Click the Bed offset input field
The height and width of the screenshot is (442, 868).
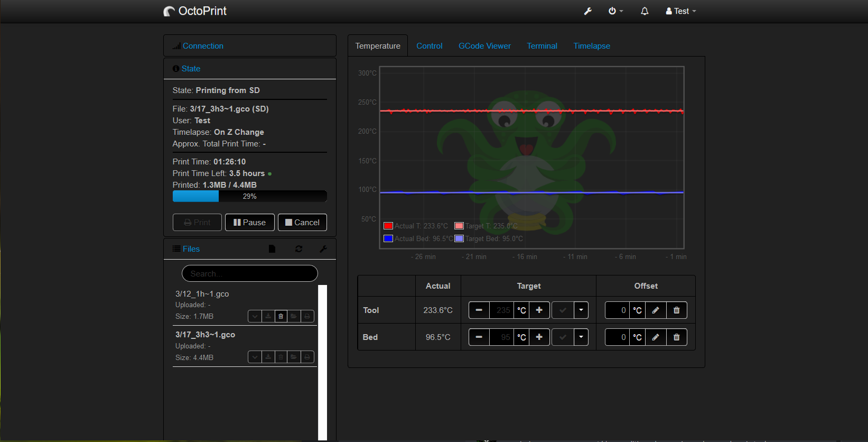click(x=617, y=337)
